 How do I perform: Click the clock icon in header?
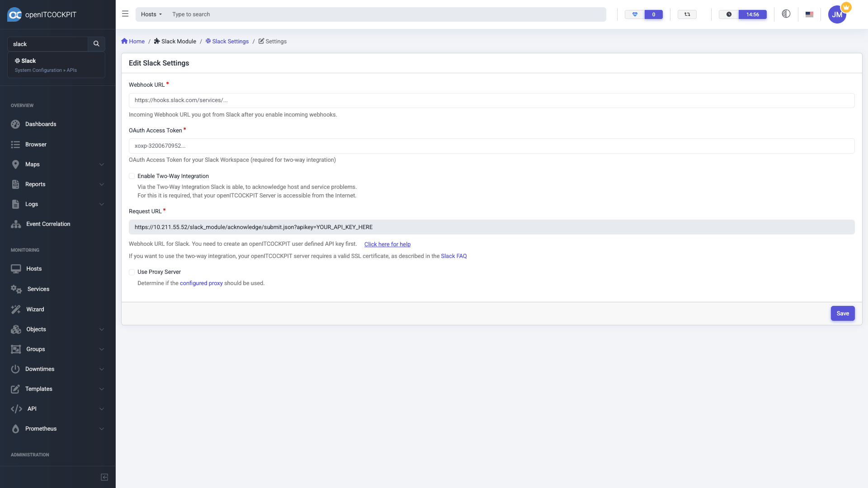729,14
